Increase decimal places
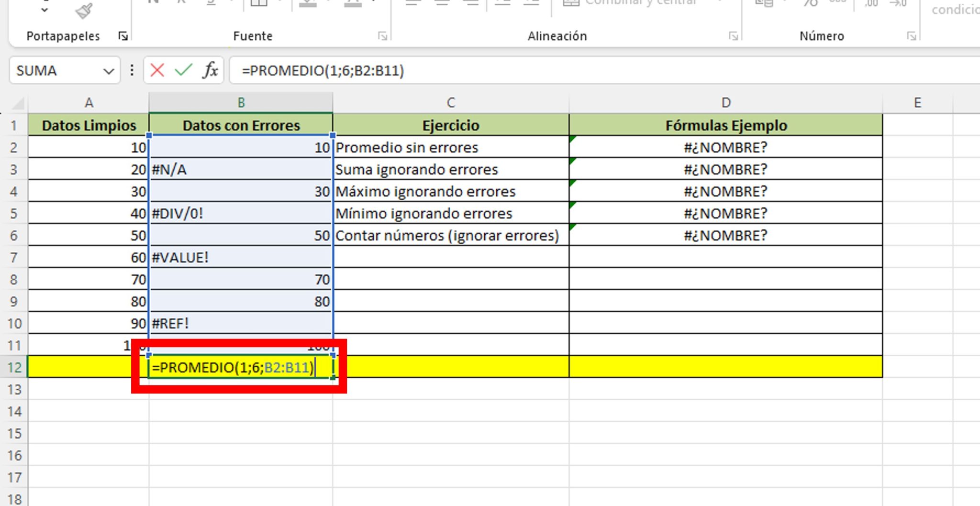Screen dimensions: 980x506 click(x=871, y=4)
